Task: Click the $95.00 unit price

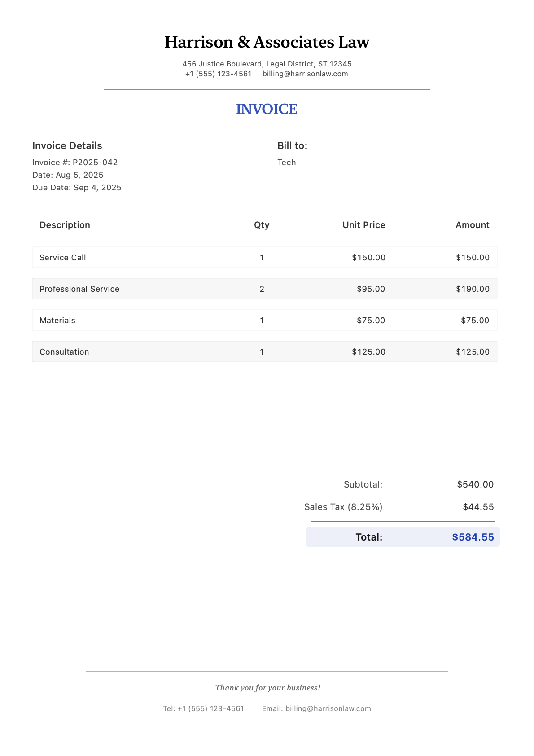Action: 371,289
